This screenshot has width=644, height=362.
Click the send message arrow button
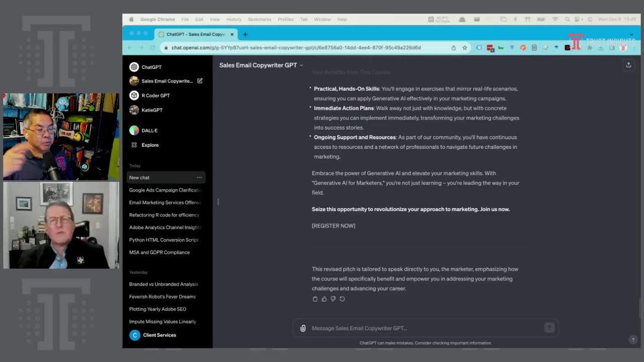[x=549, y=328]
